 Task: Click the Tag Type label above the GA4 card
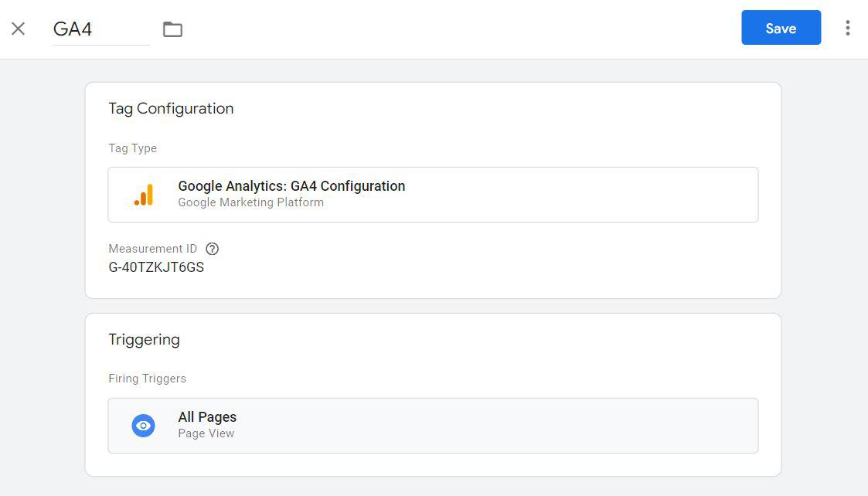(x=132, y=148)
